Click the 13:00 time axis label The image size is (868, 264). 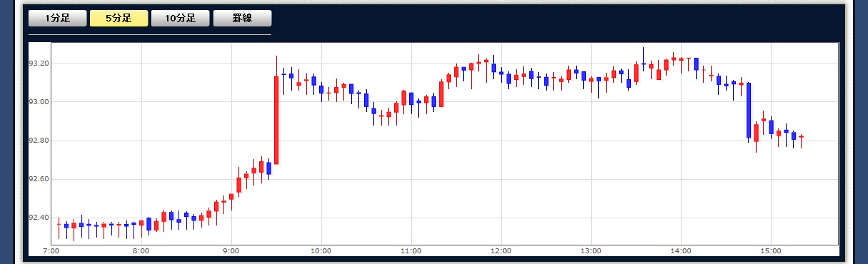click(x=591, y=251)
